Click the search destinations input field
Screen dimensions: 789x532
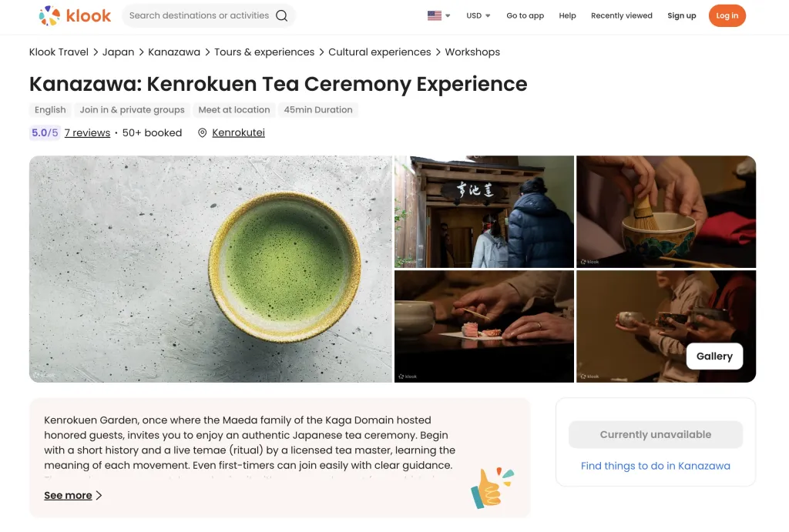[199, 15]
